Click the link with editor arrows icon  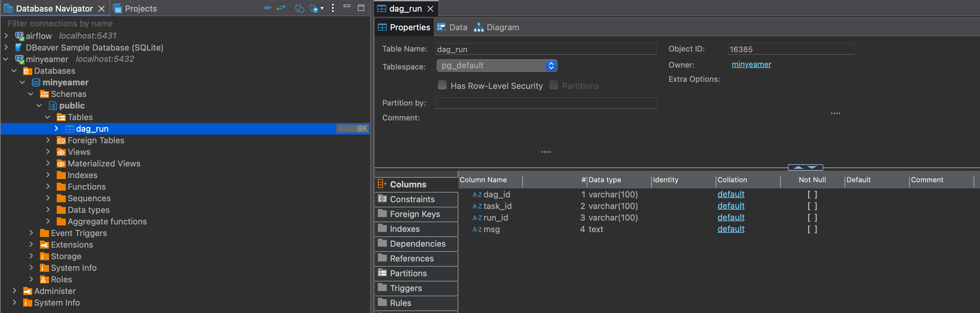(x=281, y=8)
